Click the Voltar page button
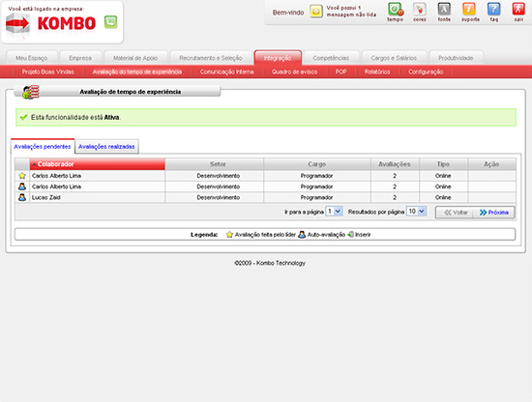The height and width of the screenshot is (402, 532). click(x=456, y=213)
